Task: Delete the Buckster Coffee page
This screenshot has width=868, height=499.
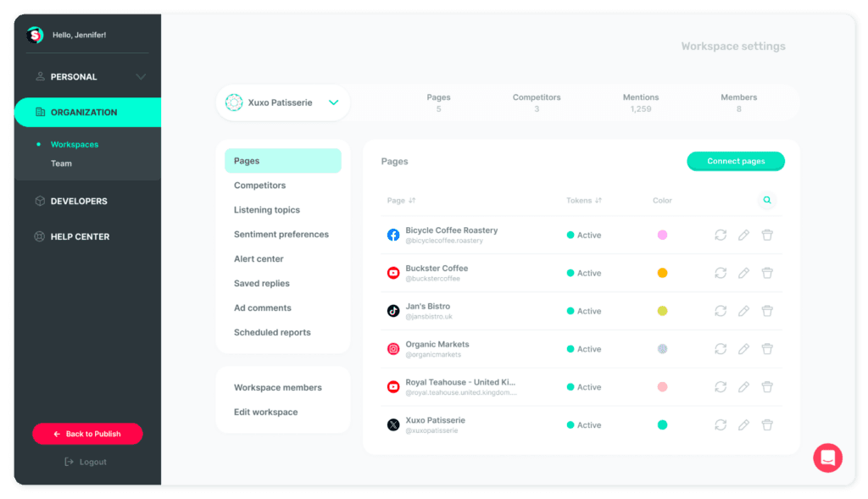Action: click(766, 273)
